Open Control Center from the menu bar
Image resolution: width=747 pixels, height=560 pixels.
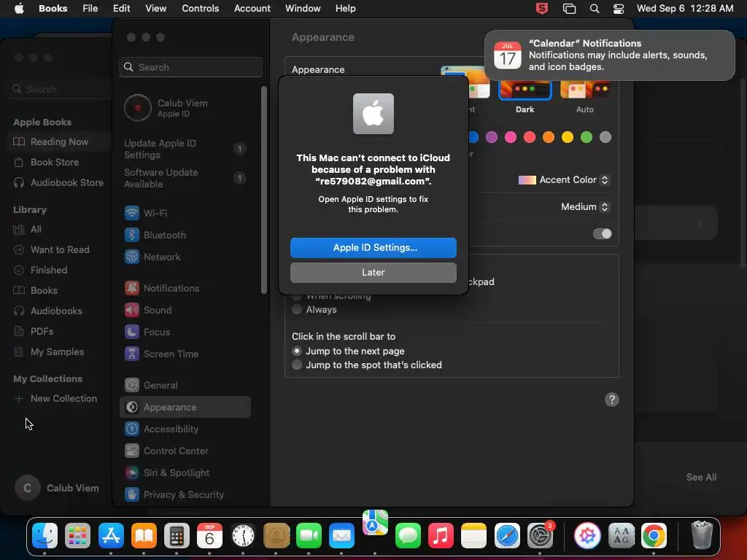click(619, 9)
